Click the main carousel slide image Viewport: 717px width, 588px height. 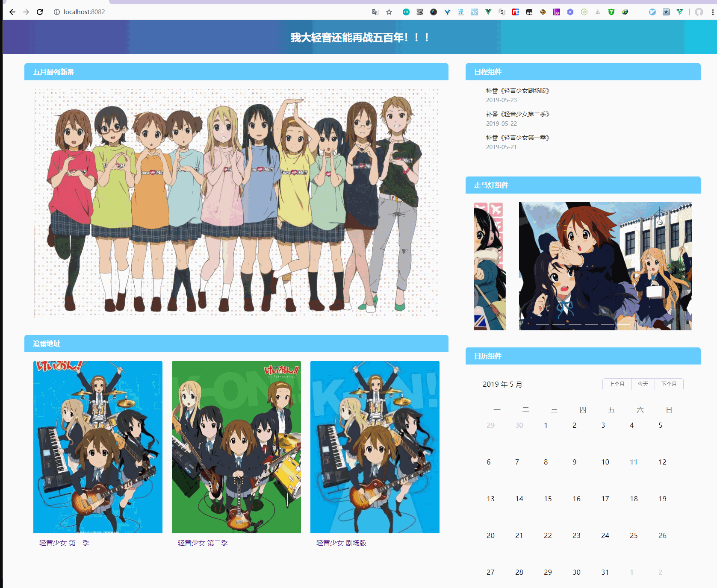pyautogui.click(x=605, y=266)
